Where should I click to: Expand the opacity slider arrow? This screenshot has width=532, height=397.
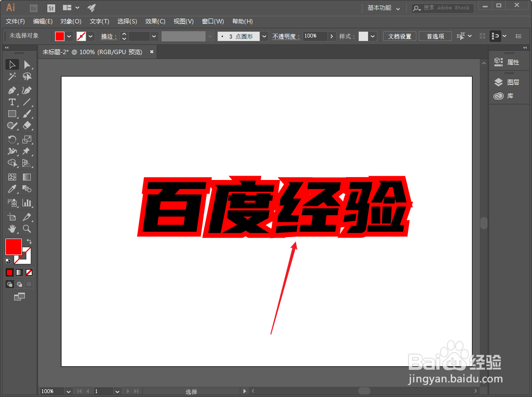click(331, 36)
